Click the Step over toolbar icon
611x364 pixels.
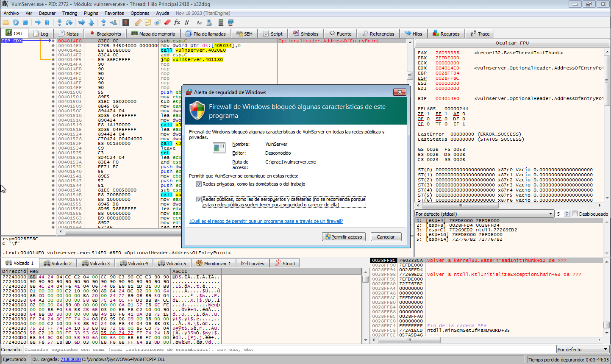[x=69, y=22]
